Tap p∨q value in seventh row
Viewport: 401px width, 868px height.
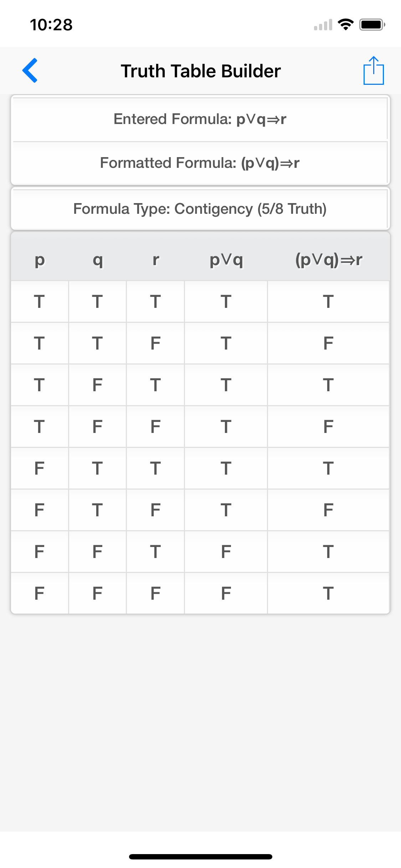pyautogui.click(x=226, y=552)
